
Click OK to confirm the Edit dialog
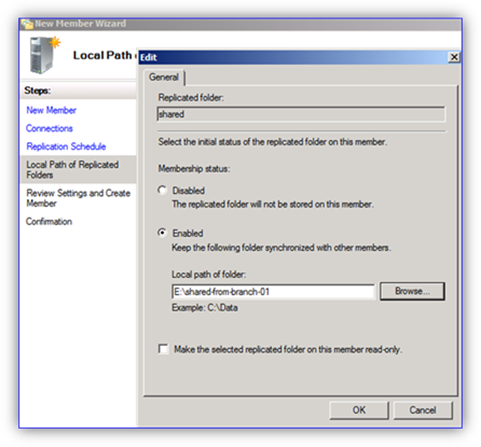pos(359,410)
